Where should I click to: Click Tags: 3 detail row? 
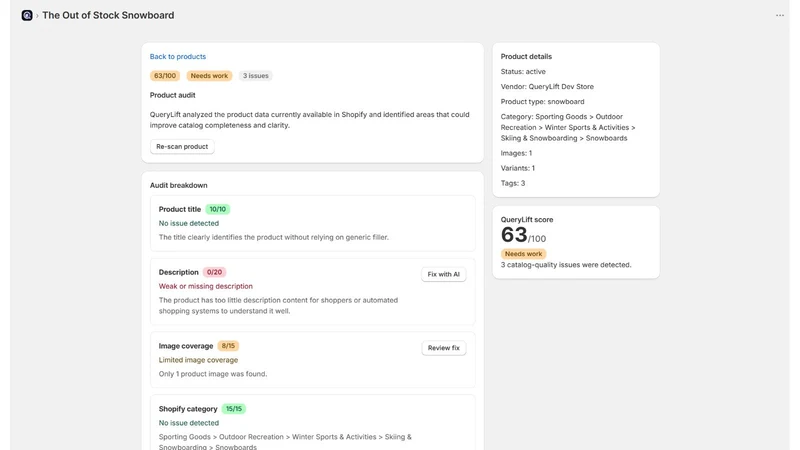point(513,183)
